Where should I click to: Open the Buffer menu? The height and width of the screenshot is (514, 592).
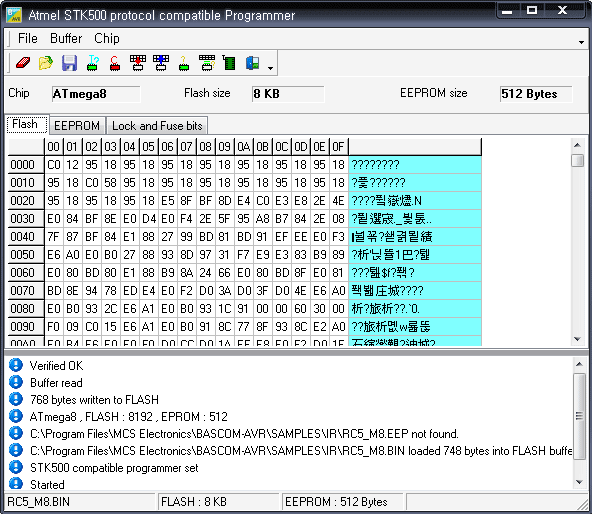[x=66, y=39]
